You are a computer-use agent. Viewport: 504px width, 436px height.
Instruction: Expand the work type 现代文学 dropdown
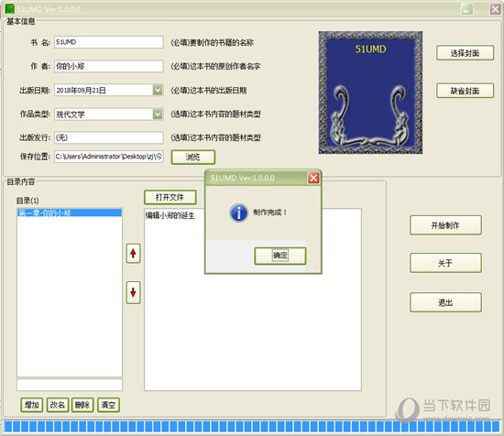[x=158, y=114]
